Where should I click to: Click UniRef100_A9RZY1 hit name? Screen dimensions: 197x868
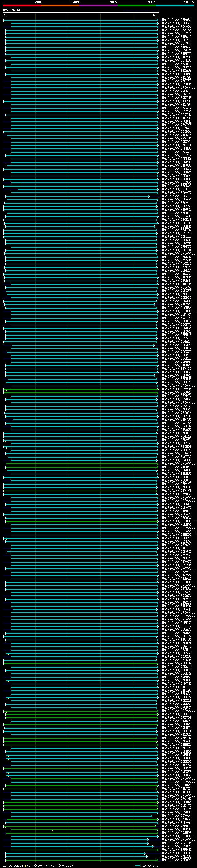tap(176, 142)
